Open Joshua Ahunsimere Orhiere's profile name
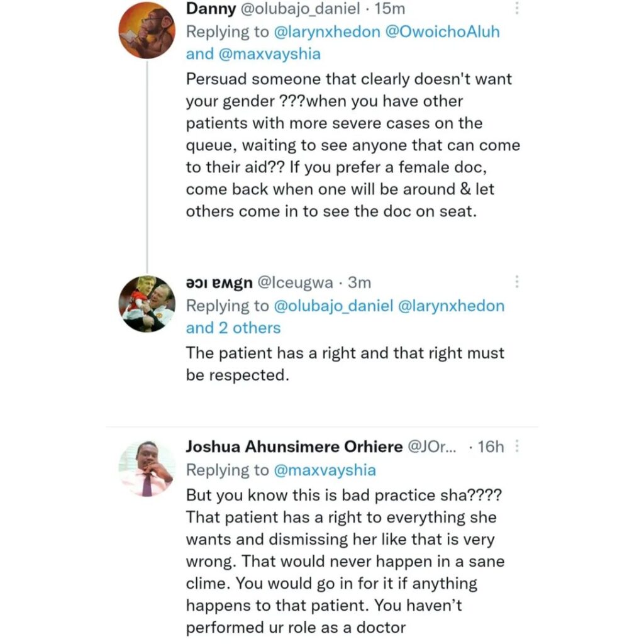The height and width of the screenshot is (644, 644). coord(294,447)
